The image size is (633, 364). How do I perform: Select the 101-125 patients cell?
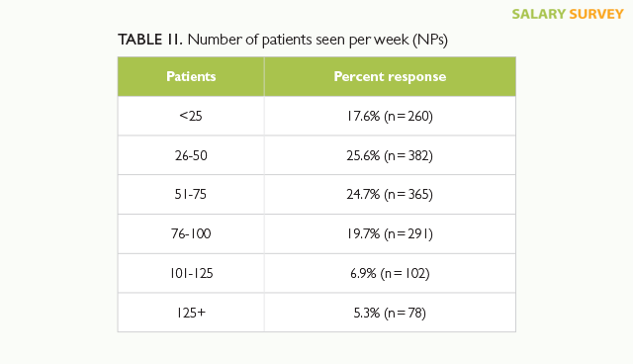(191, 274)
